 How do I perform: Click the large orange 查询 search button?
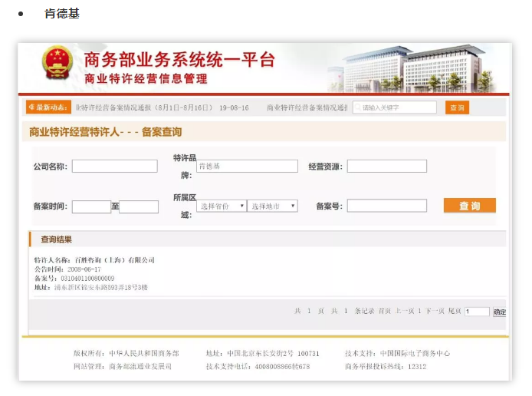[x=469, y=206]
